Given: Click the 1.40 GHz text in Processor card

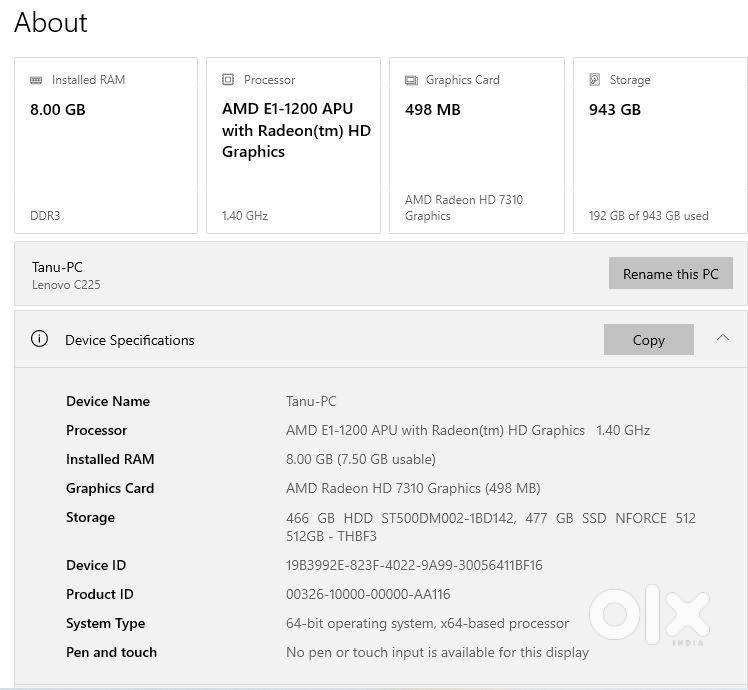Looking at the screenshot, I should pyautogui.click(x=245, y=216).
